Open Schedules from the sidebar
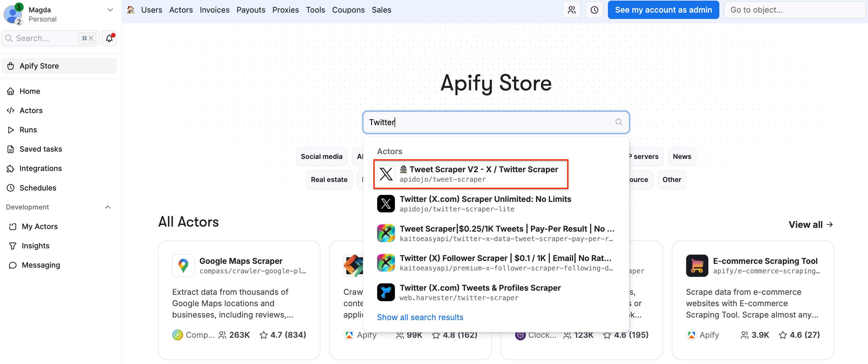This screenshot has width=868, height=364. pos(37,188)
